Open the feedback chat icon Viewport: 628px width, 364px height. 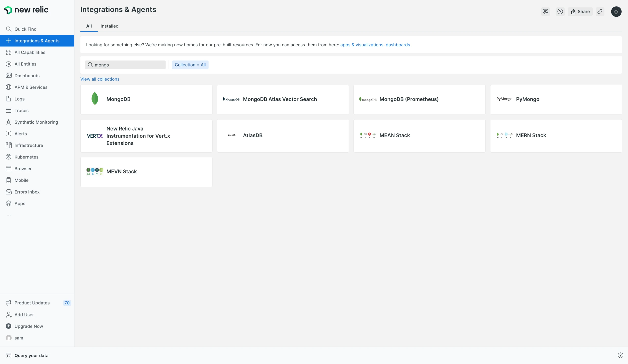[x=546, y=12]
